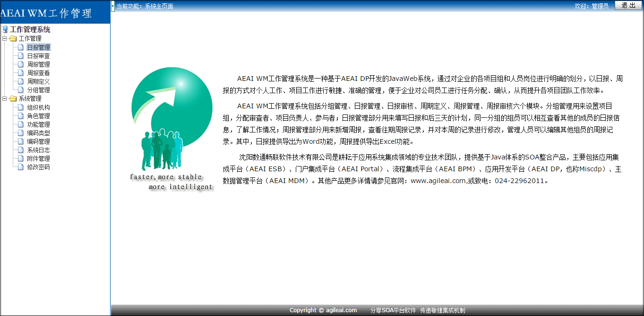The height and width of the screenshot is (316, 644).
Task: Open 附件管理 in the tree
Action: (x=38, y=158)
